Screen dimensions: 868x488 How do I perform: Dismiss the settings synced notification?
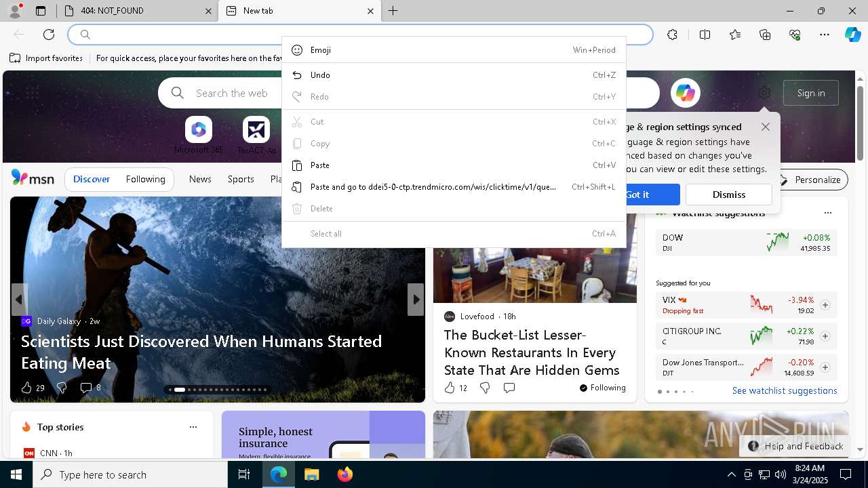pos(729,195)
